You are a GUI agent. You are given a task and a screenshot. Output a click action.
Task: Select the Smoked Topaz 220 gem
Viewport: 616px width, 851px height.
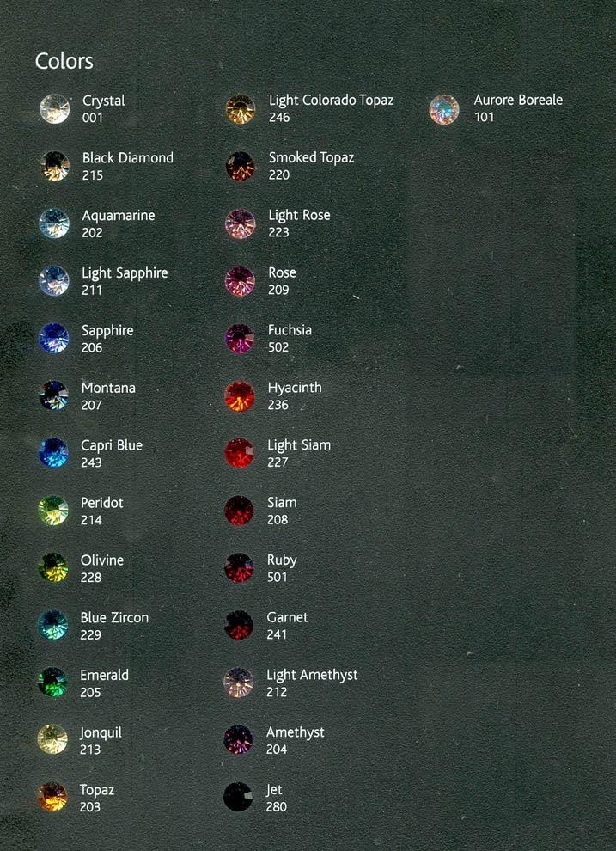click(240, 166)
